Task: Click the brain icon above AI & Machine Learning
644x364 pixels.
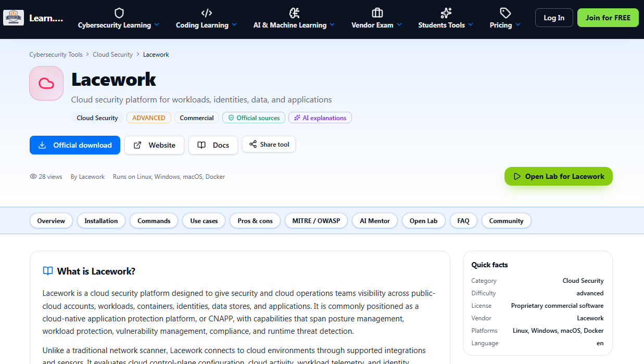Action: click(294, 12)
